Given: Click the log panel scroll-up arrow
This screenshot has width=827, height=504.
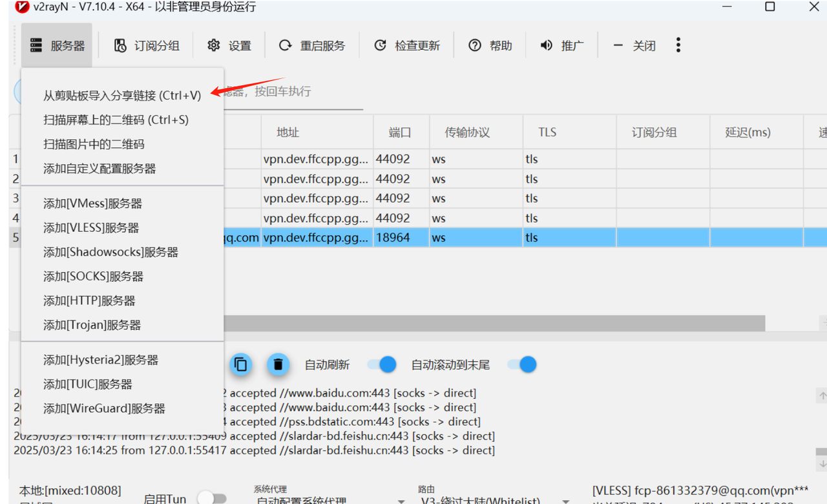Looking at the screenshot, I should click(x=822, y=395).
